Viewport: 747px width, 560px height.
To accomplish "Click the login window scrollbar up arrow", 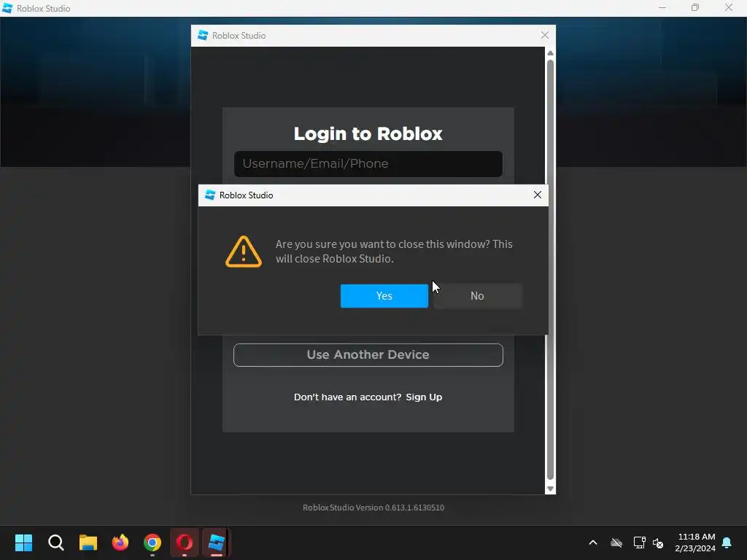I will [x=550, y=52].
